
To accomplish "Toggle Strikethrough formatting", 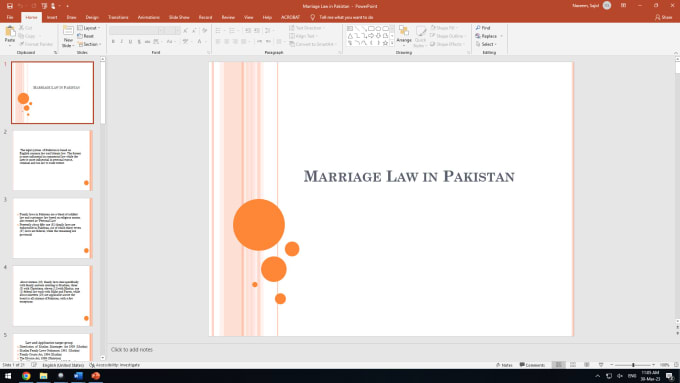I will pyautogui.click(x=147, y=42).
